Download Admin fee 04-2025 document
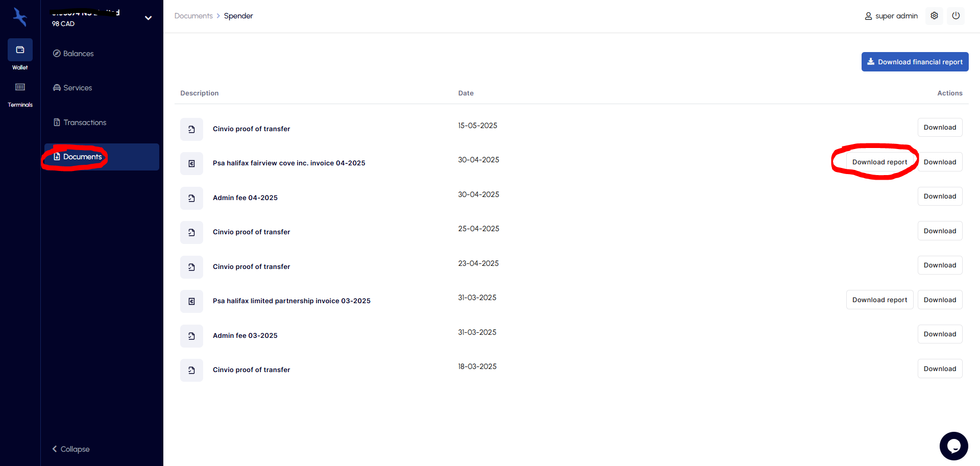The image size is (980, 466). [940, 197]
